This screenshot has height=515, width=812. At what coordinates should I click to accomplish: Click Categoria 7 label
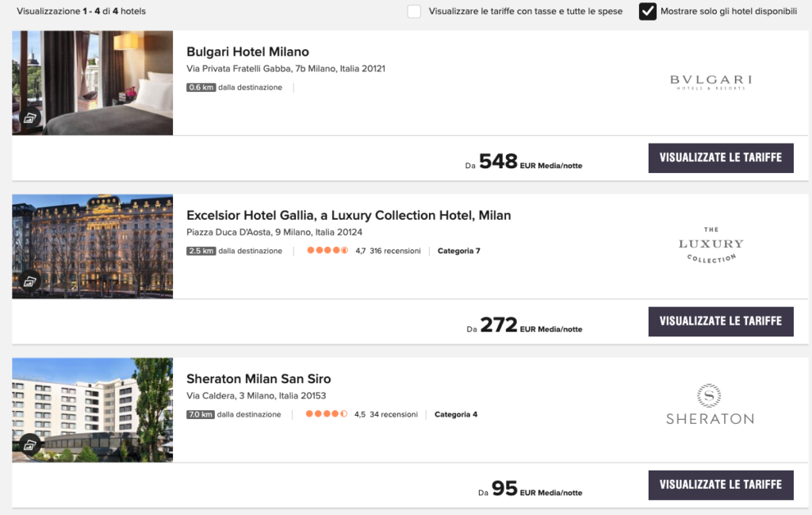pyautogui.click(x=459, y=251)
